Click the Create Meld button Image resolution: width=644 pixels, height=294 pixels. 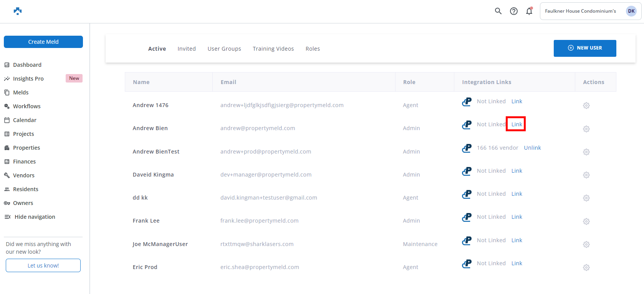coord(43,42)
